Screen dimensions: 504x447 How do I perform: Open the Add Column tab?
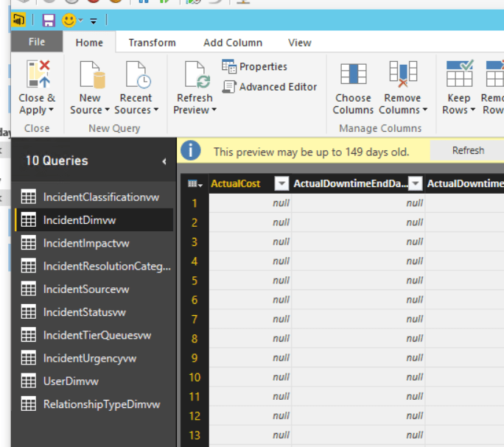click(233, 43)
